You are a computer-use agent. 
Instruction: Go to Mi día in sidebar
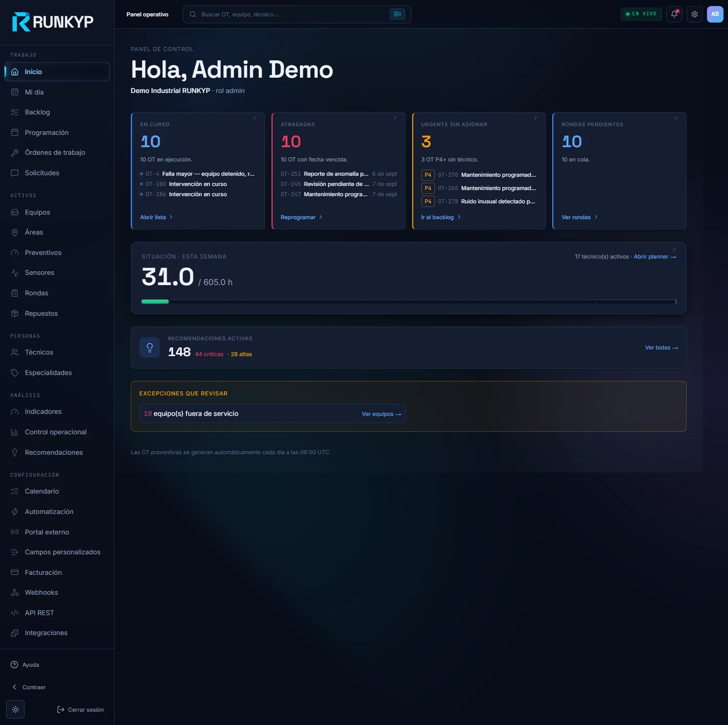click(57, 92)
